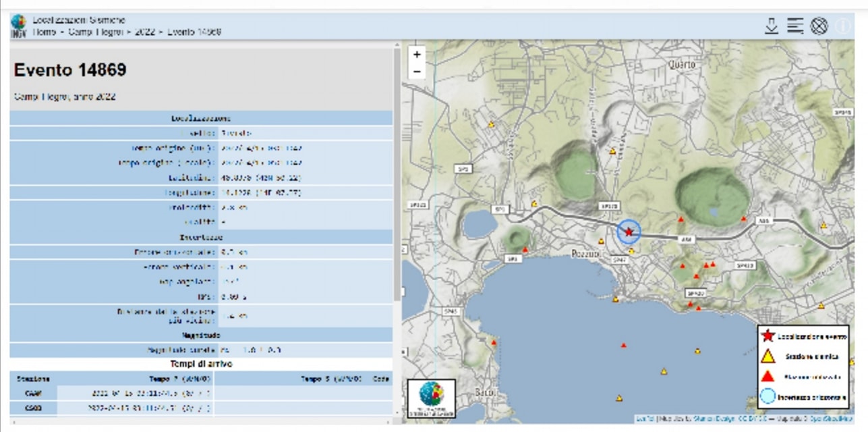Click the INGV logo at top left
868x432 pixels.
coord(18,26)
